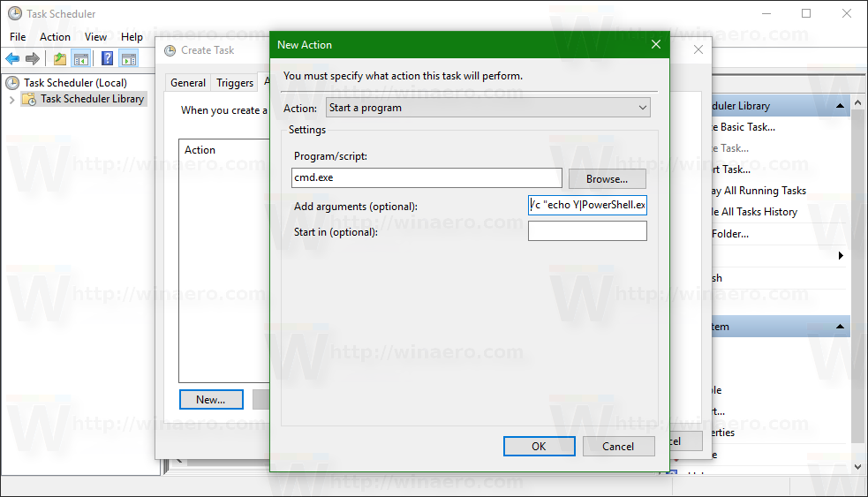The width and height of the screenshot is (868, 497).
Task: Click the Task Scheduler (Local) clock icon
Action: (12, 82)
